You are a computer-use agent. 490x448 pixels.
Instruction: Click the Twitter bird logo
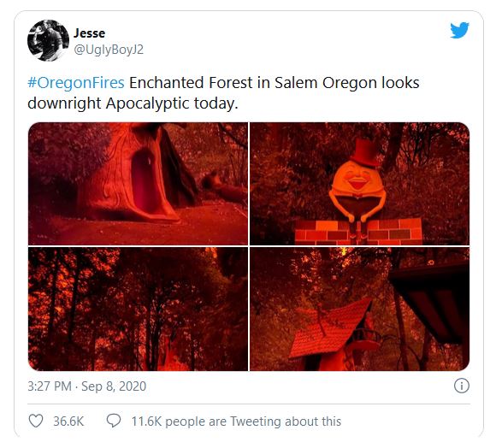pos(459,30)
